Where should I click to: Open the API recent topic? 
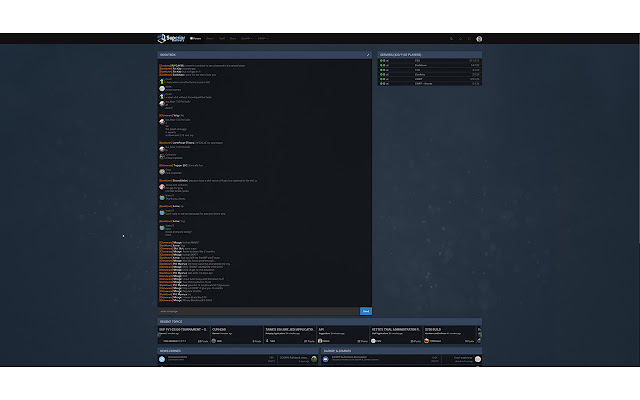click(321, 329)
